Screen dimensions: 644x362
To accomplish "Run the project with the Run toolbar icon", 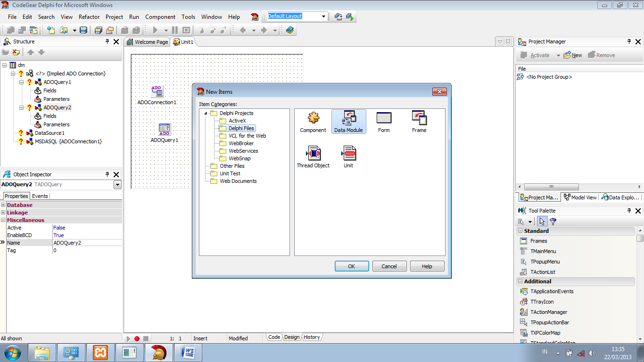I will click(x=156, y=30).
